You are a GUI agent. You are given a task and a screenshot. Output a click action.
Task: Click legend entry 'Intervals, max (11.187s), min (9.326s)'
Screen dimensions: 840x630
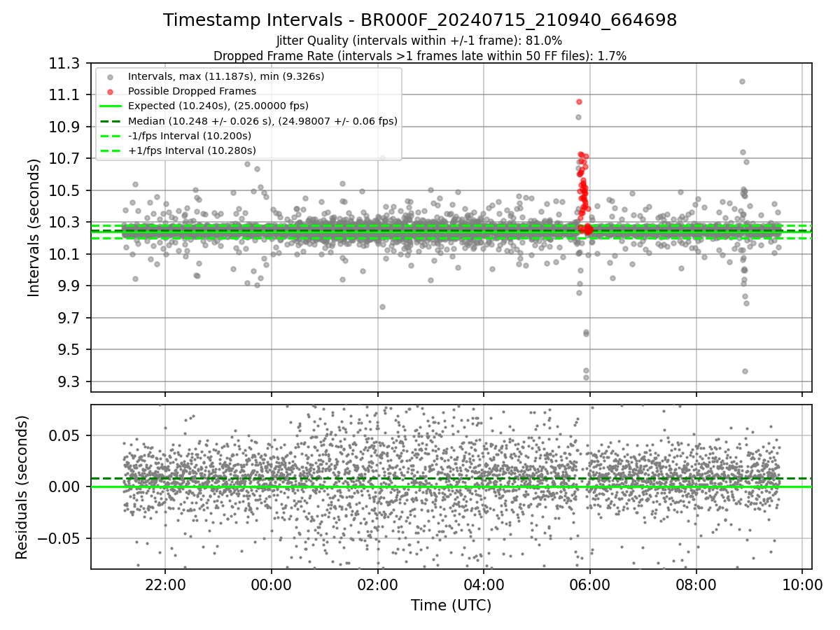[x=226, y=76]
